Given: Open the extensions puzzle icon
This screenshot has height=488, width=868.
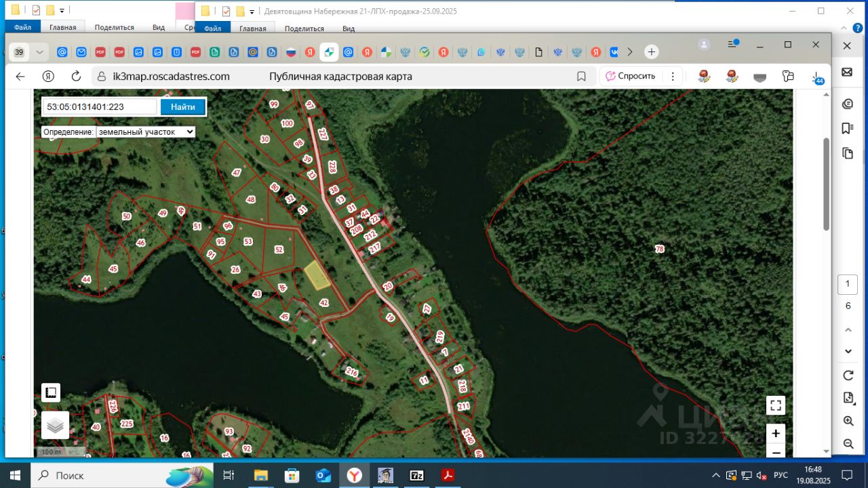Looking at the screenshot, I should click(x=787, y=77).
